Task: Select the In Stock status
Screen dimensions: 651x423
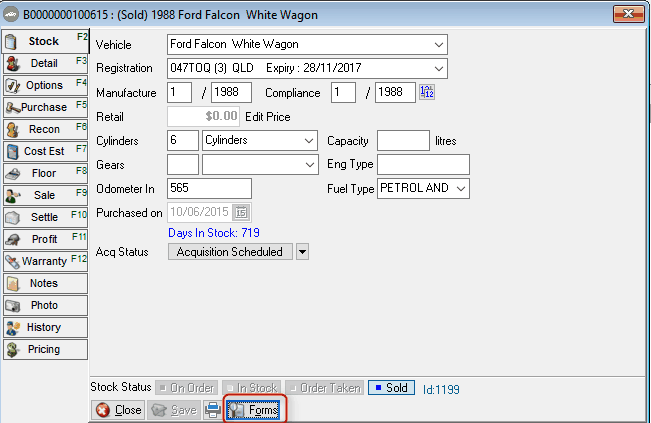Action: (252, 388)
